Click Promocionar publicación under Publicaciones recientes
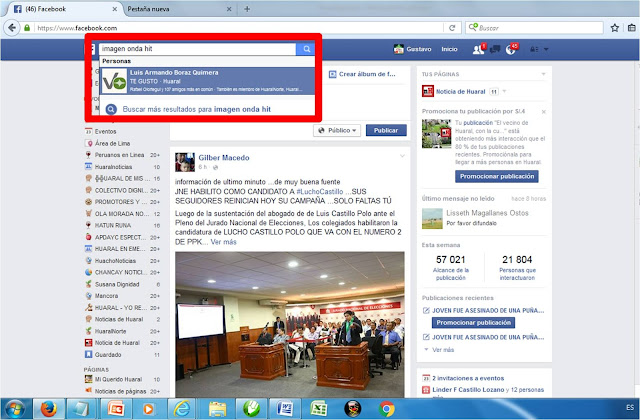Viewport: 640px width, 420px height. click(473, 323)
